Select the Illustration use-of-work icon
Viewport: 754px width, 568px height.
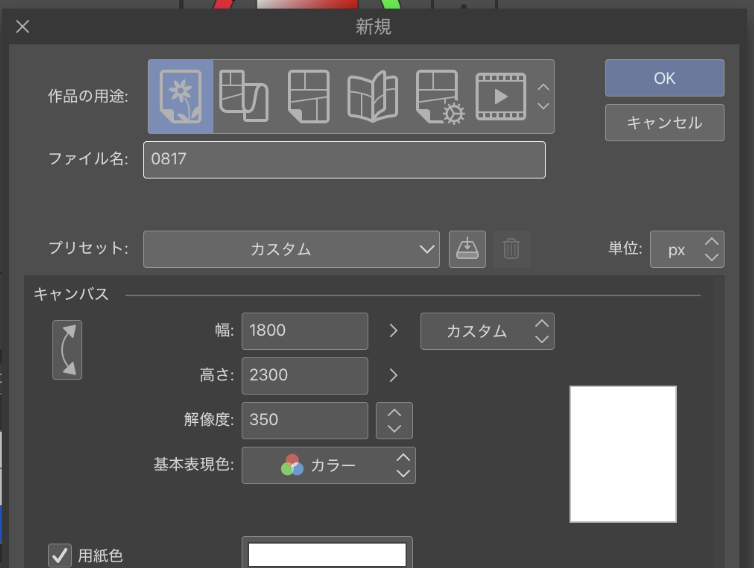181,96
